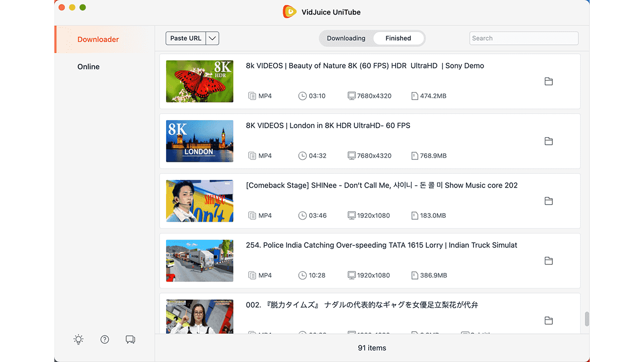Click the 1920x1080 resolution in SHINee row
Viewport: 644px width, 362px height.
[373, 216]
